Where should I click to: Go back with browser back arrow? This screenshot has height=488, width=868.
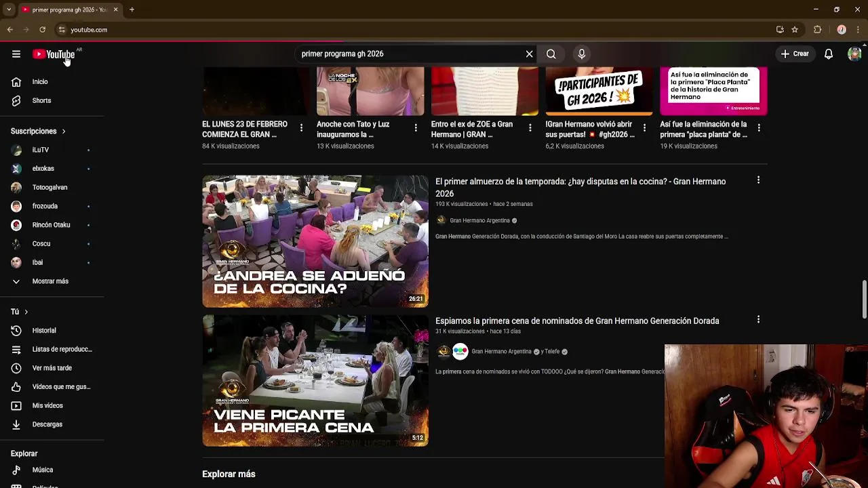point(10,30)
